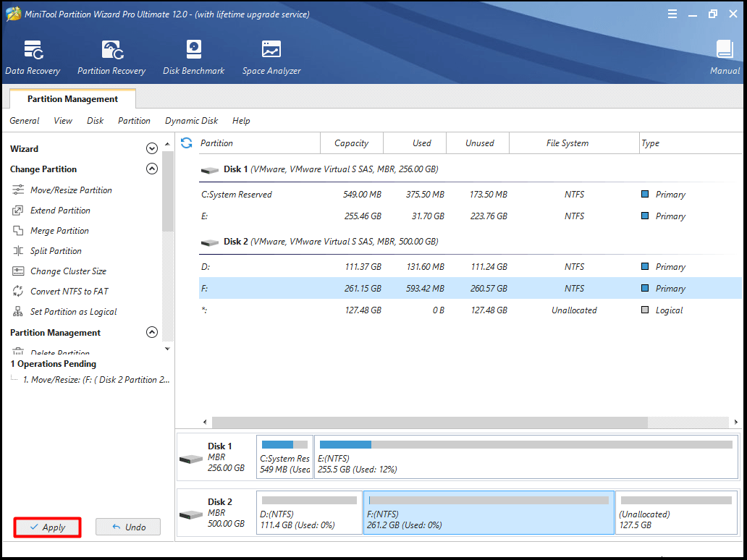Click the Unallocated 127.5 GB block
Screen dimensions: 747x560
[x=677, y=513]
